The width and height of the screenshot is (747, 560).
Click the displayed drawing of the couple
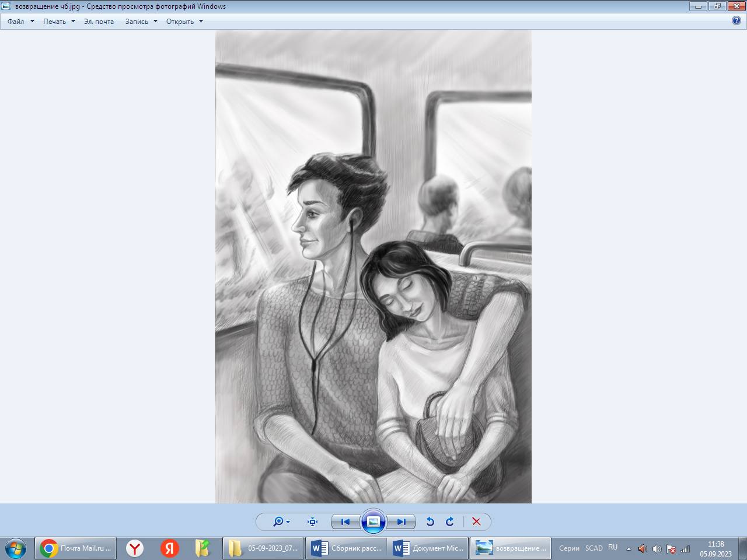(373, 267)
